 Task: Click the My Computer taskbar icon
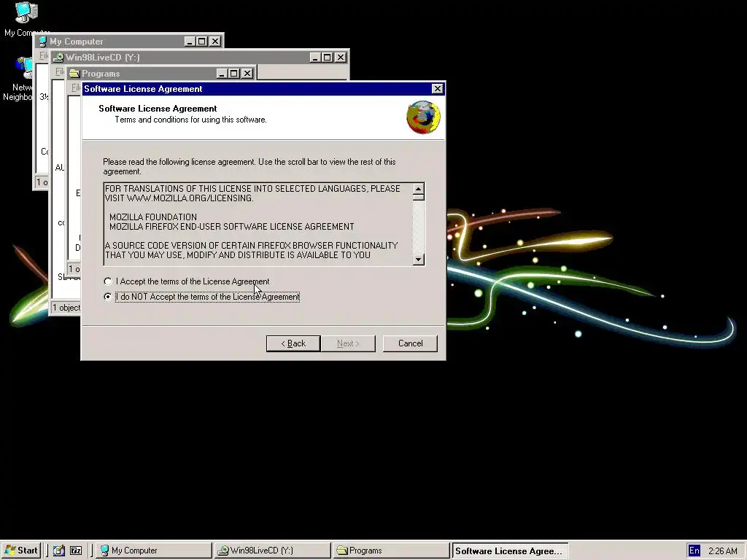click(104, 551)
